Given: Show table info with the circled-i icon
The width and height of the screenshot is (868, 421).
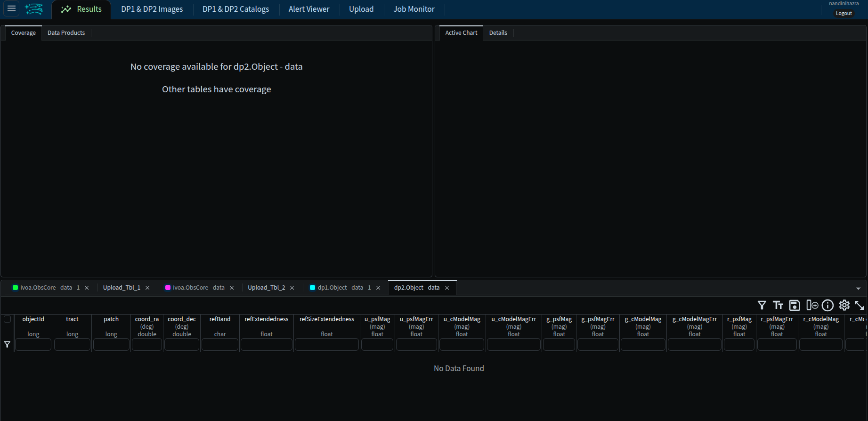Looking at the screenshot, I should [827, 305].
